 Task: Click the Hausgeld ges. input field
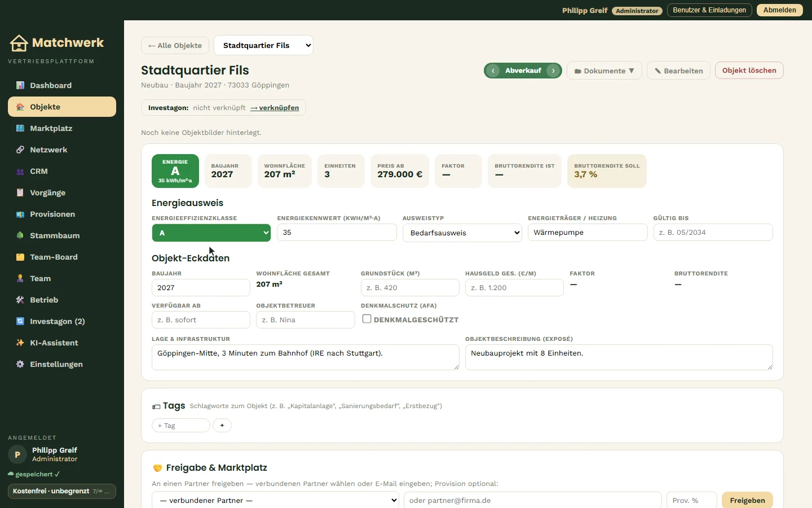click(514, 288)
